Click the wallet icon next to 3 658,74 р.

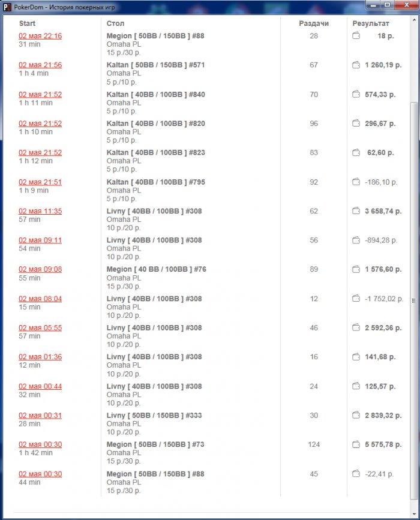pyautogui.click(x=356, y=211)
